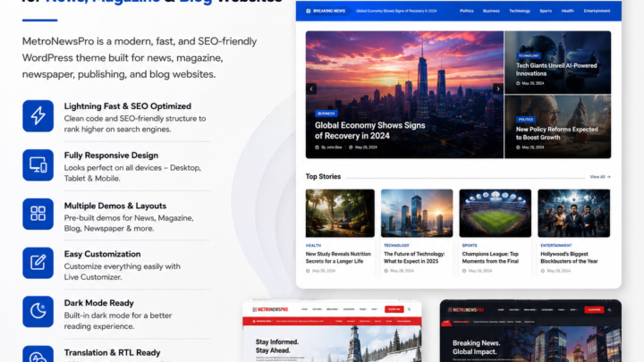
Task: Click the stadium Champions League thumbnail
Action: point(496,213)
